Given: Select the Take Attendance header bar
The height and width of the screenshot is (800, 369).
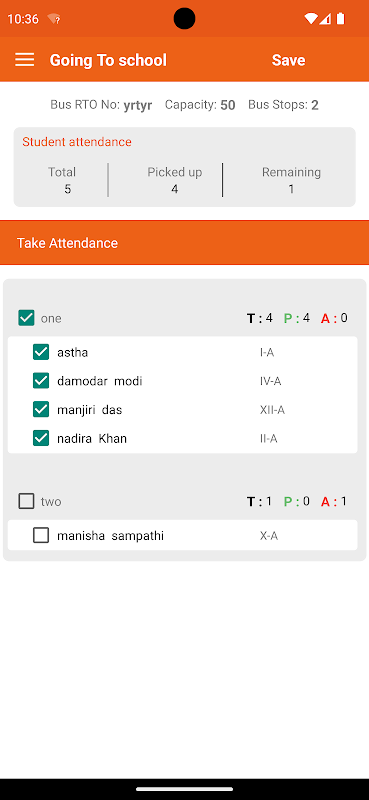Looking at the screenshot, I should point(184,243).
